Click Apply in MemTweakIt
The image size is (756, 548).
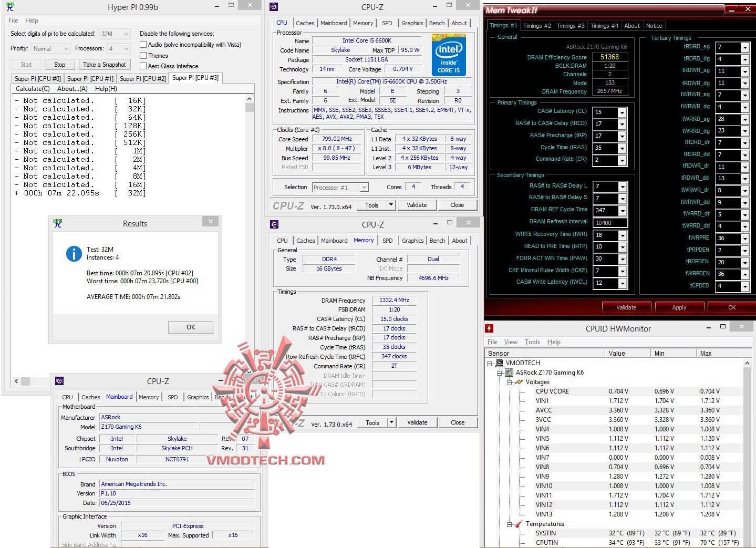click(679, 307)
